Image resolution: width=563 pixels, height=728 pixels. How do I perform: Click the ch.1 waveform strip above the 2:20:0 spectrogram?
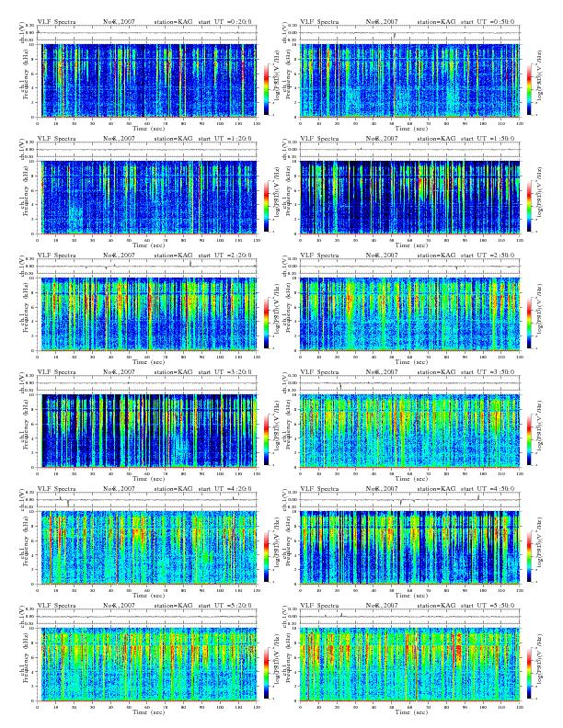[x=147, y=267]
